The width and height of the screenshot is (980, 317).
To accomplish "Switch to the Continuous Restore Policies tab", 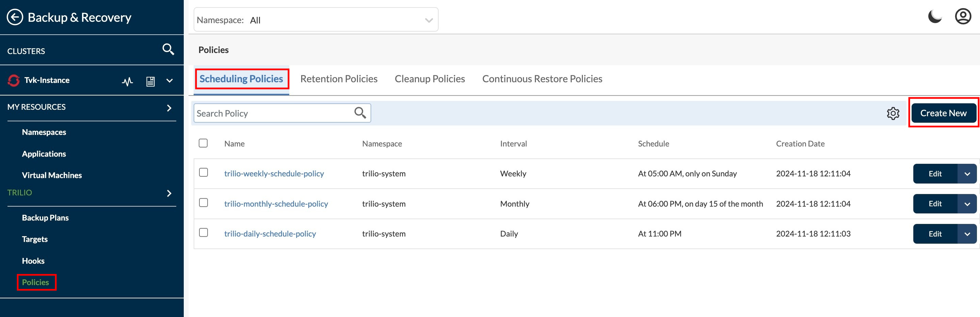I will [542, 79].
